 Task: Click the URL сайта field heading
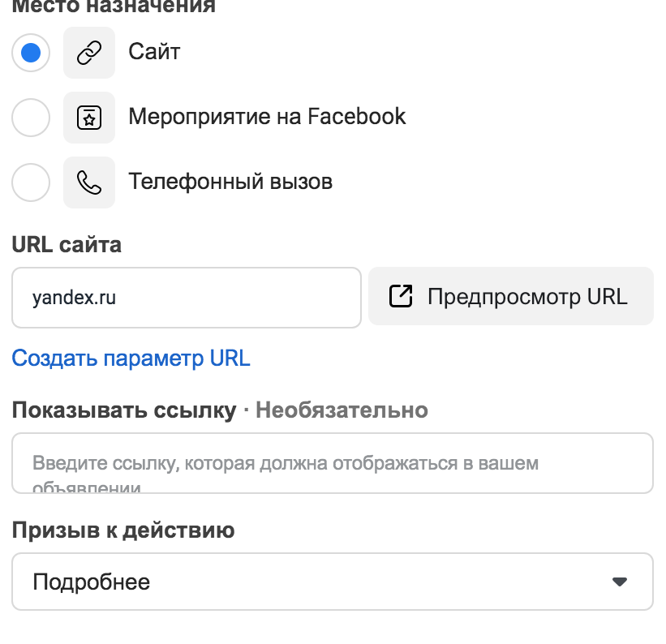pyautogui.click(x=67, y=245)
